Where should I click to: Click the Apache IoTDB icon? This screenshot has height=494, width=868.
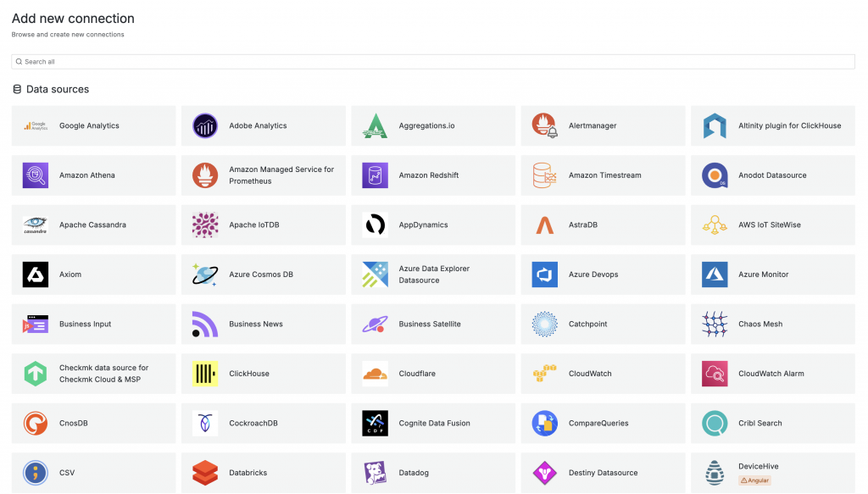point(205,225)
